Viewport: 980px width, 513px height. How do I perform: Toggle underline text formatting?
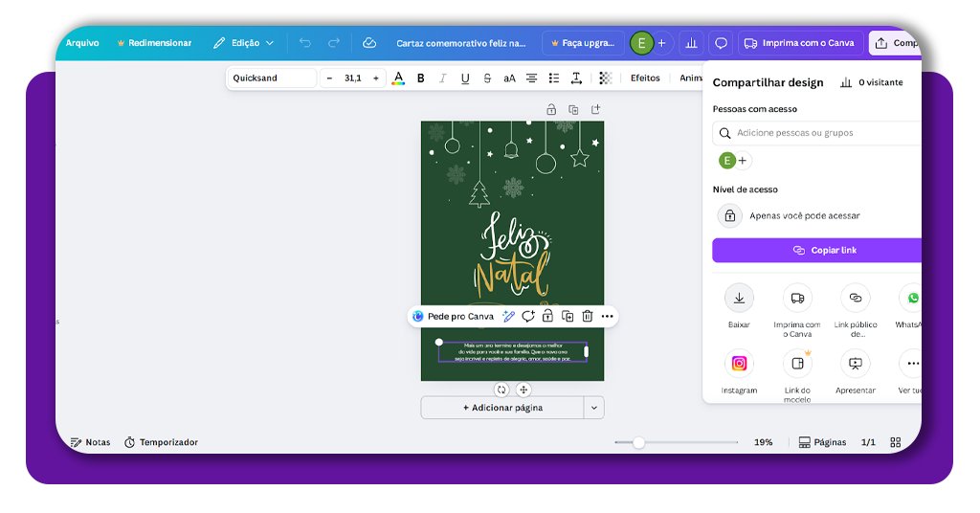pyautogui.click(x=465, y=78)
